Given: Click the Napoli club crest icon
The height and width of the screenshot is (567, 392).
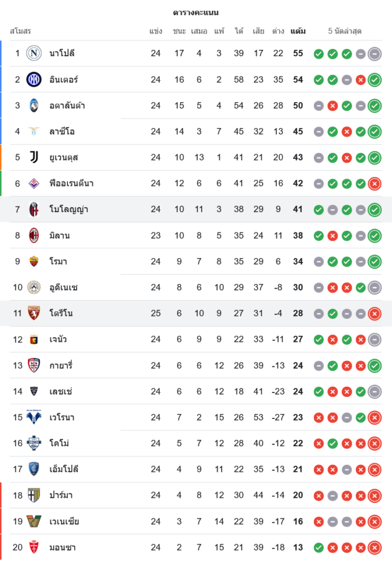Looking at the screenshot, I should click(x=34, y=53).
